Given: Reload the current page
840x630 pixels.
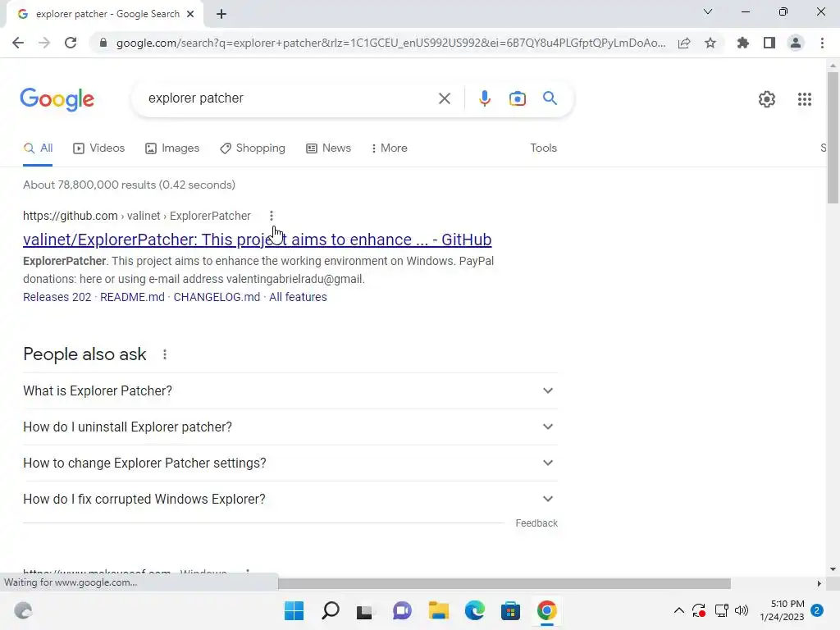Looking at the screenshot, I should pyautogui.click(x=71, y=43).
